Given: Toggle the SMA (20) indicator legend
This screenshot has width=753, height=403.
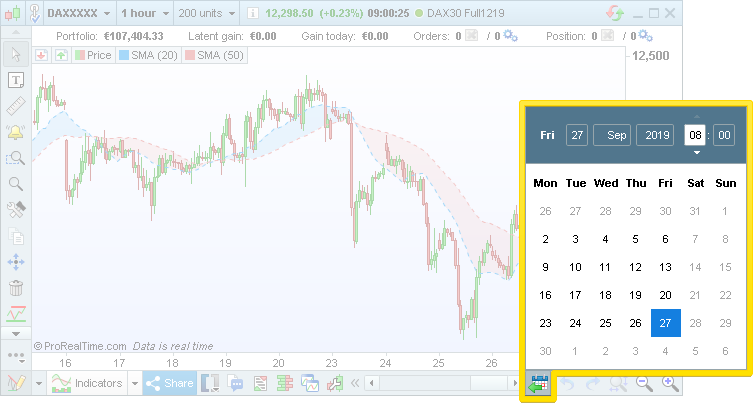Looking at the screenshot, I should pos(148,55).
